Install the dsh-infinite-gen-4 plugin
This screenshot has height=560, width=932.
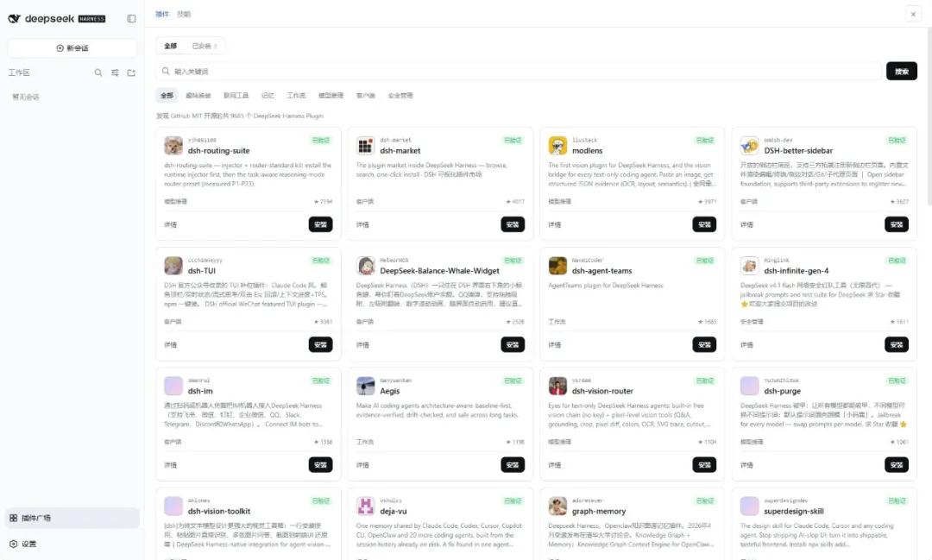(x=897, y=345)
